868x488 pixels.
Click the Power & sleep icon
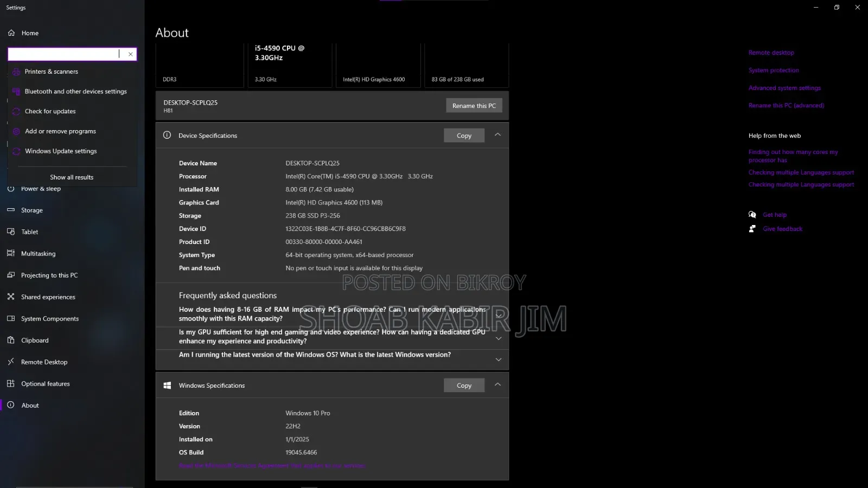click(x=11, y=189)
